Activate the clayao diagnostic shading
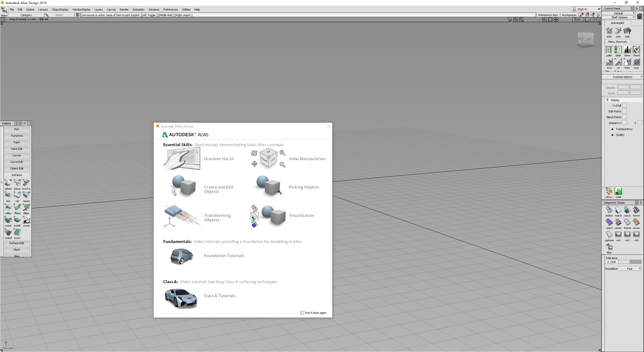Screen dimensions: 644x352 coord(636,223)
